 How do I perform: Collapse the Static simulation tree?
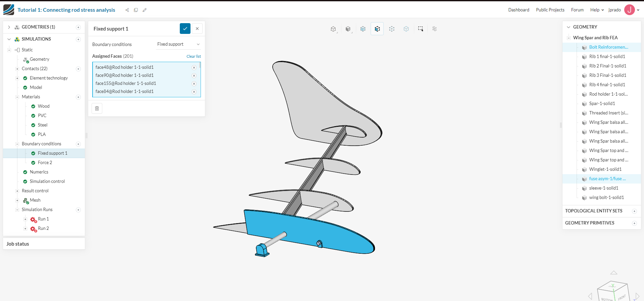(9, 50)
